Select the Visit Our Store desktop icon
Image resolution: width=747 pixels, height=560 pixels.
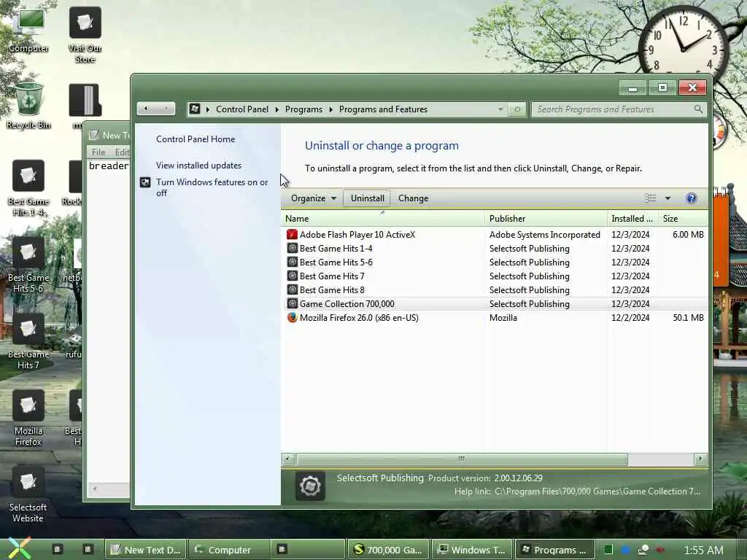85,35
